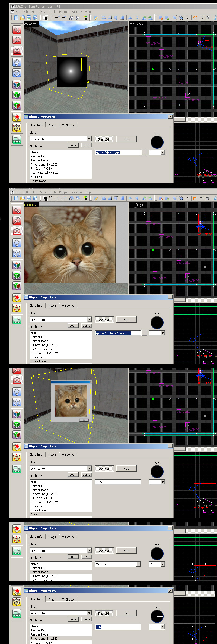This screenshot has height=644, width=217.
Task: Click Yaw angle dial in meow.spr properties dialog
Action: [157, 323]
